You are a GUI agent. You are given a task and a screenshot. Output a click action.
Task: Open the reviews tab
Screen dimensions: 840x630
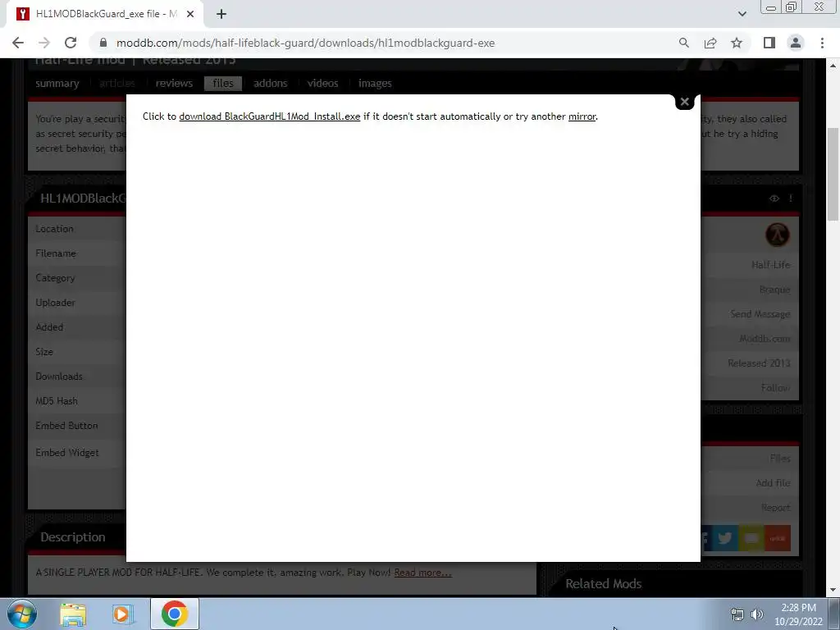click(174, 83)
